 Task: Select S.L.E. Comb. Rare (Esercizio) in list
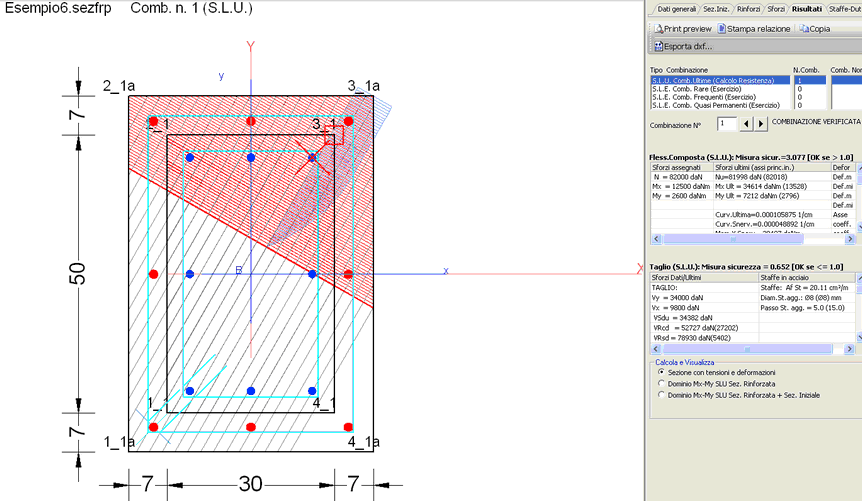(x=697, y=89)
